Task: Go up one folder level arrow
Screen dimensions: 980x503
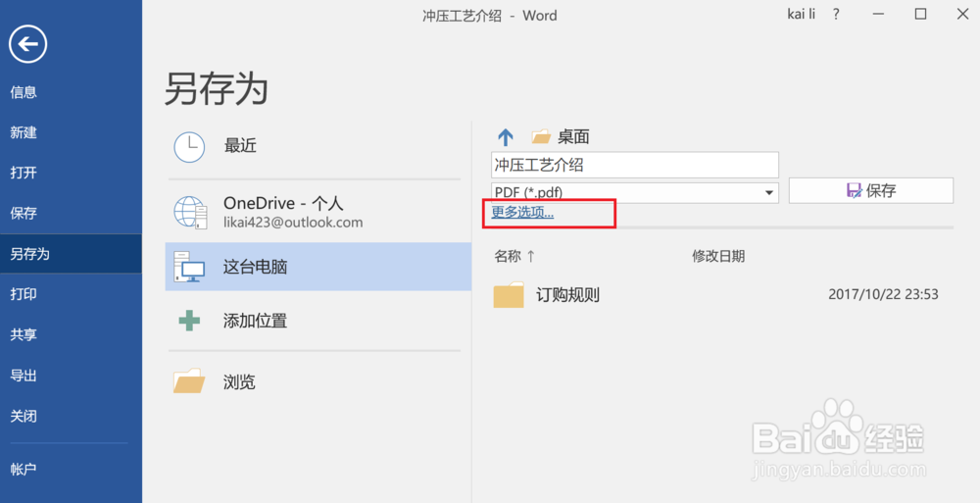Action: click(505, 136)
